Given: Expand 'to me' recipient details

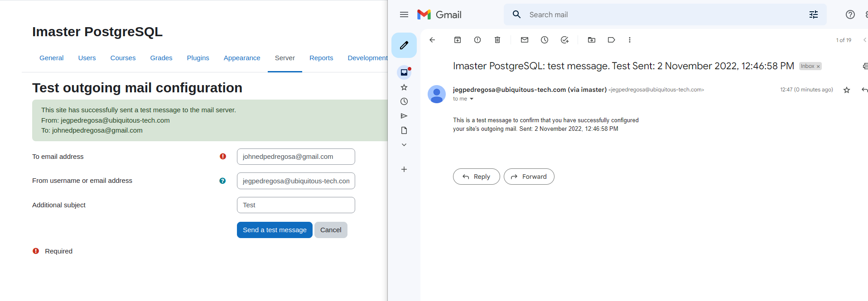Looking at the screenshot, I should (471, 99).
